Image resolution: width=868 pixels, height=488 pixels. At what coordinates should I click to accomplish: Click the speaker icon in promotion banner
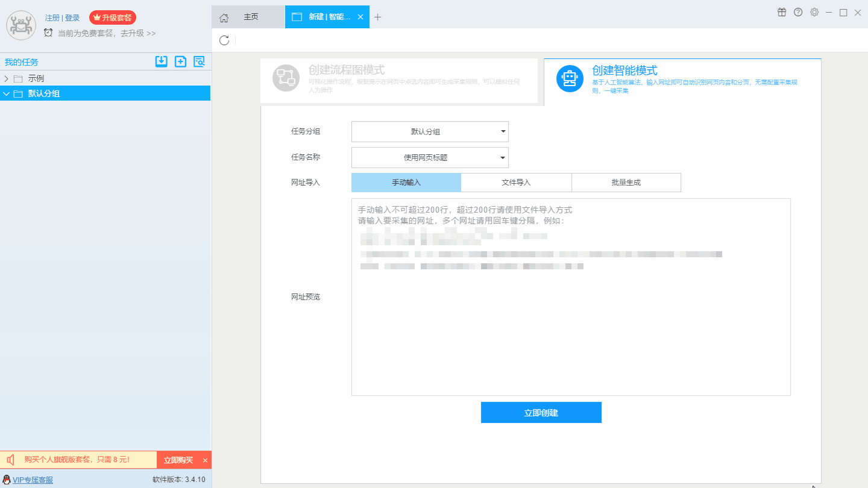point(10,460)
